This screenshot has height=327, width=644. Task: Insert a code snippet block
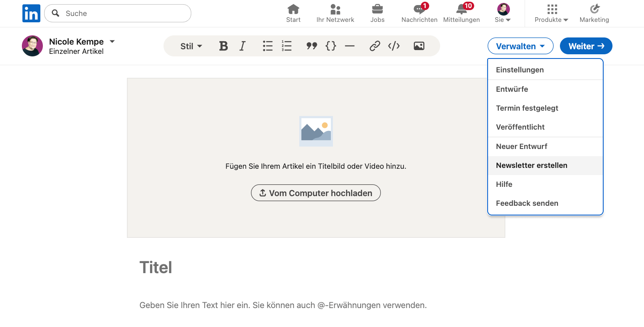tap(331, 46)
